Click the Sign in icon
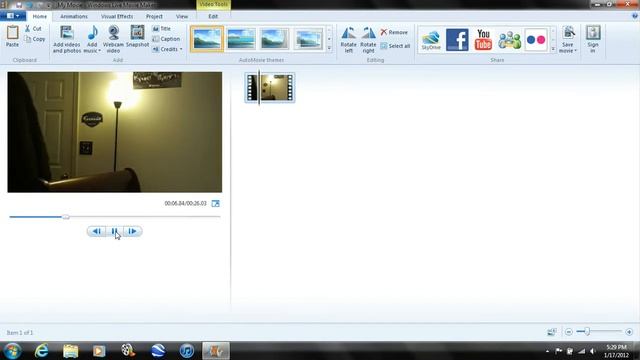The height and width of the screenshot is (360, 640). coord(593,33)
